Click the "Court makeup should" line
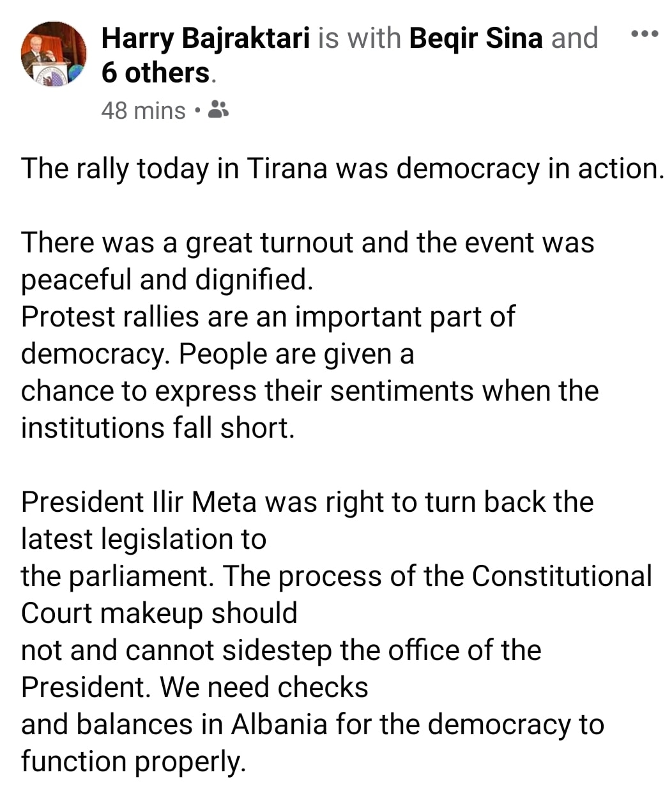This screenshot has width=672, height=793. 160,613
